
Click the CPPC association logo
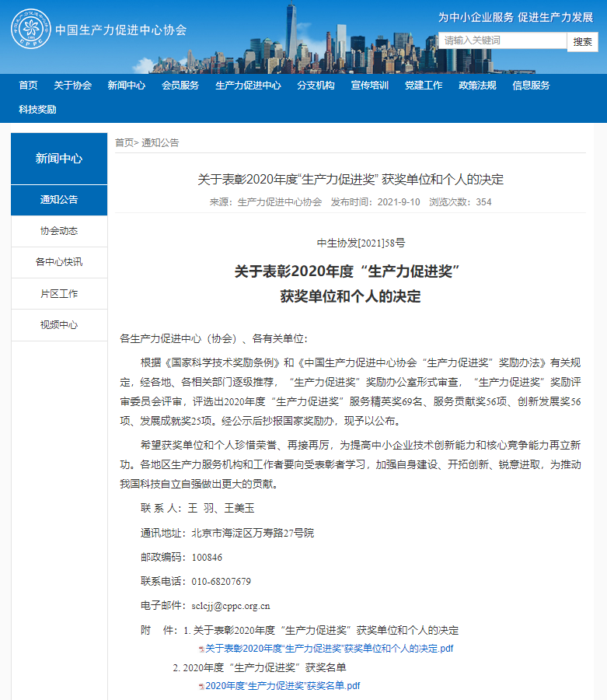31,30
